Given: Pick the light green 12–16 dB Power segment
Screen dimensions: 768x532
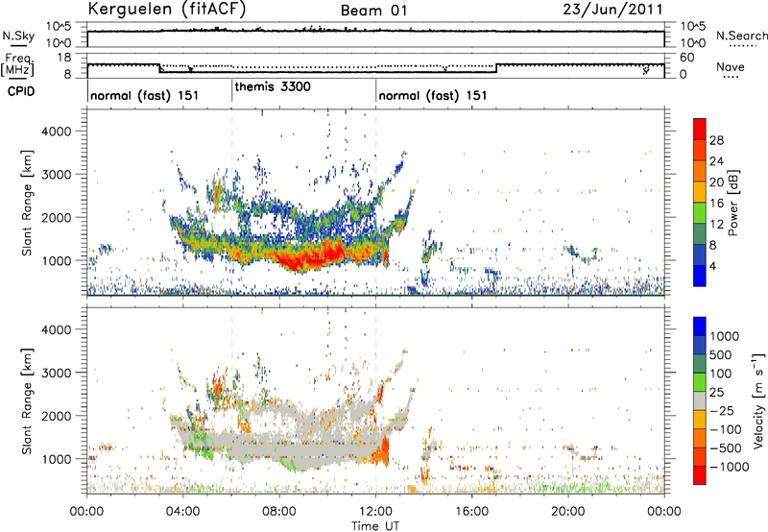Looking at the screenshot, I should pos(700,212).
